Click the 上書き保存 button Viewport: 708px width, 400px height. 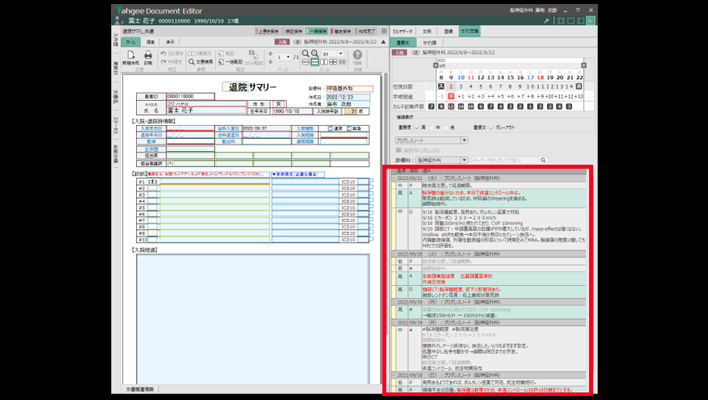pyautogui.click(x=268, y=31)
